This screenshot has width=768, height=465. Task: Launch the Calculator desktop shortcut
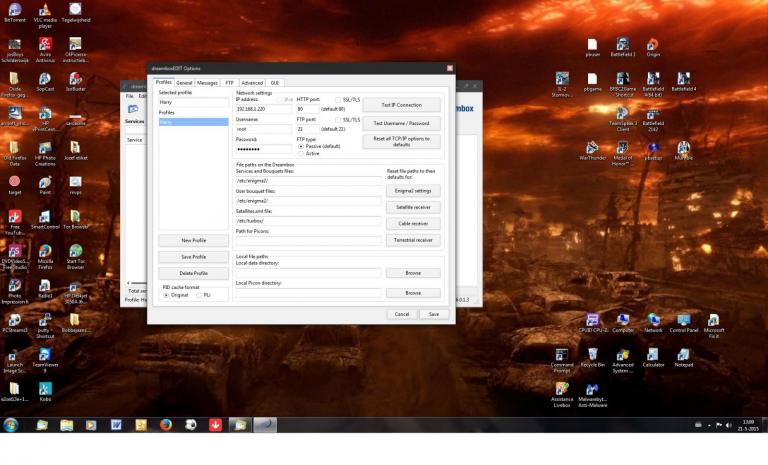[653, 354]
